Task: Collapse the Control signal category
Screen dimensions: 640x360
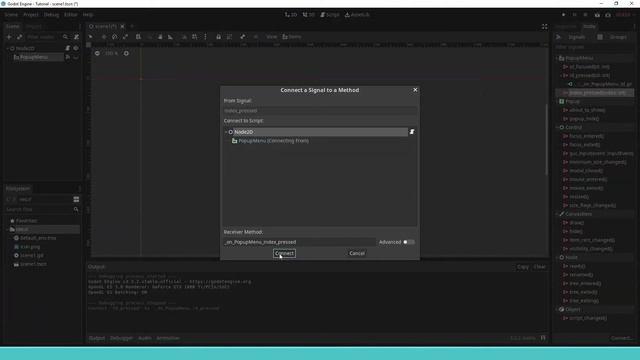Action: [x=558, y=127]
